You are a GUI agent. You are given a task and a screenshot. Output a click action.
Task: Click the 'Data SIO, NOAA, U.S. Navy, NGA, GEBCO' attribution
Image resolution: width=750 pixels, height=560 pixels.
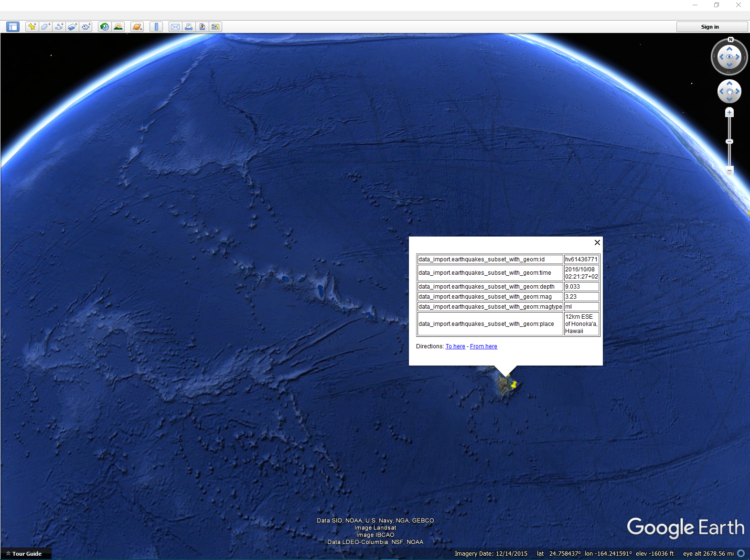(x=375, y=521)
